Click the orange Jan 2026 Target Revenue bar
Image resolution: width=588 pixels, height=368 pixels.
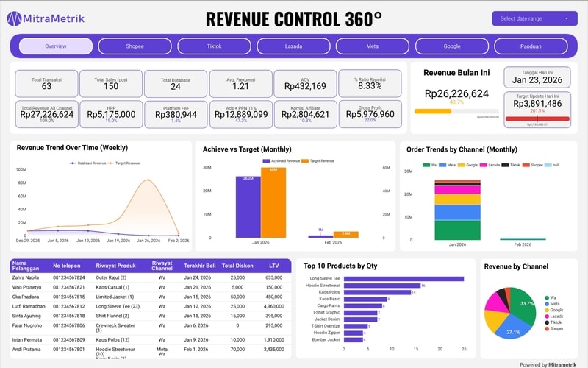[x=273, y=202]
